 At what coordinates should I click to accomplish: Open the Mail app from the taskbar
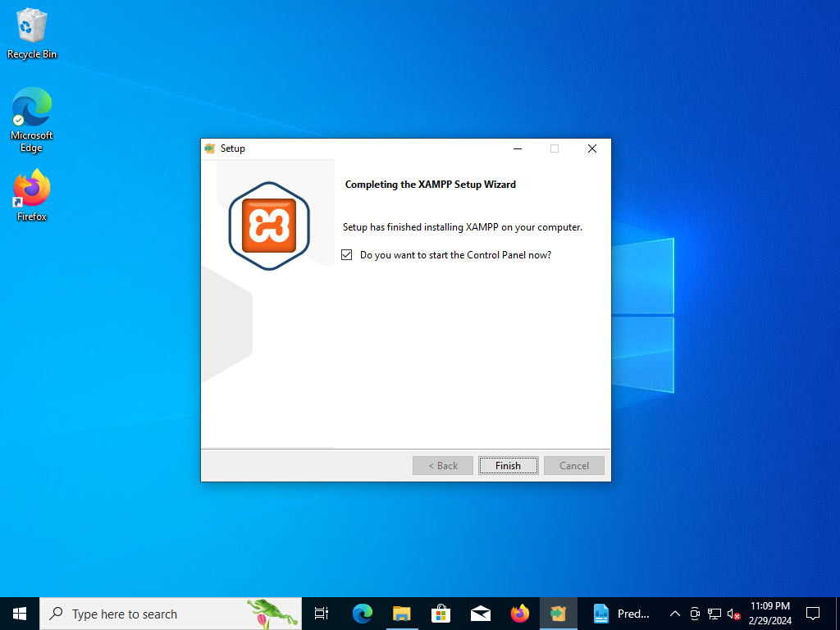click(x=480, y=613)
